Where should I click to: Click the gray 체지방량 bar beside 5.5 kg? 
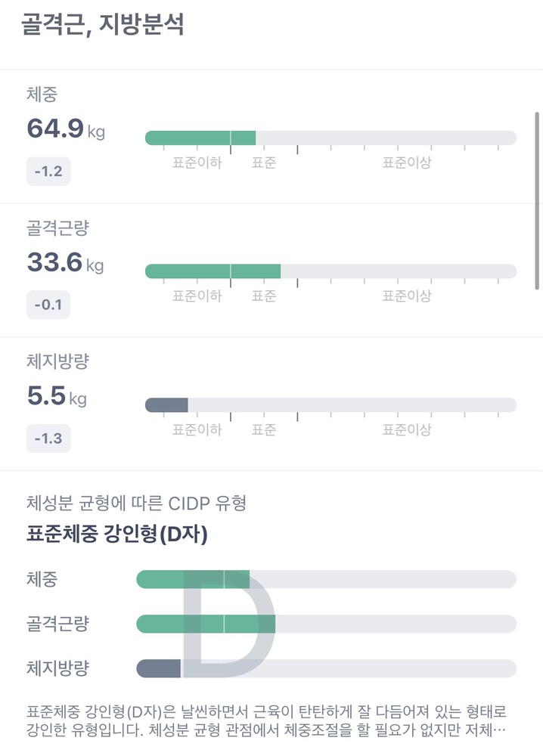[166, 405]
